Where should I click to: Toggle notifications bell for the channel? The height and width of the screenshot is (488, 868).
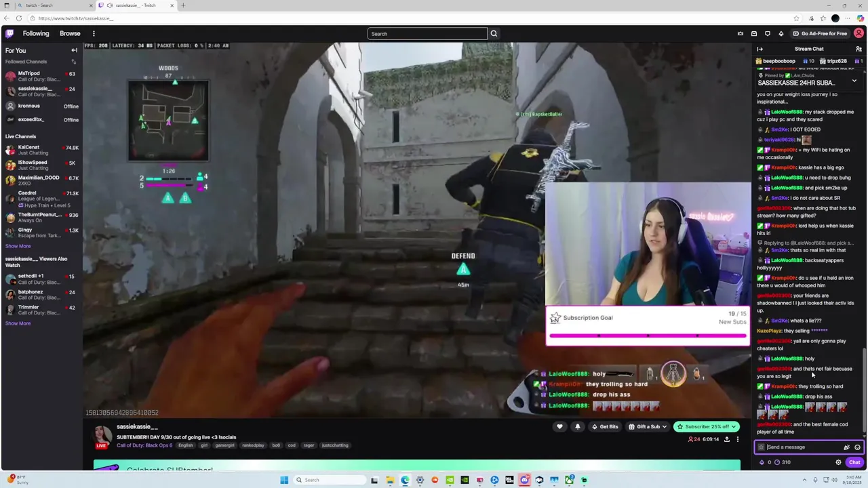tap(578, 426)
